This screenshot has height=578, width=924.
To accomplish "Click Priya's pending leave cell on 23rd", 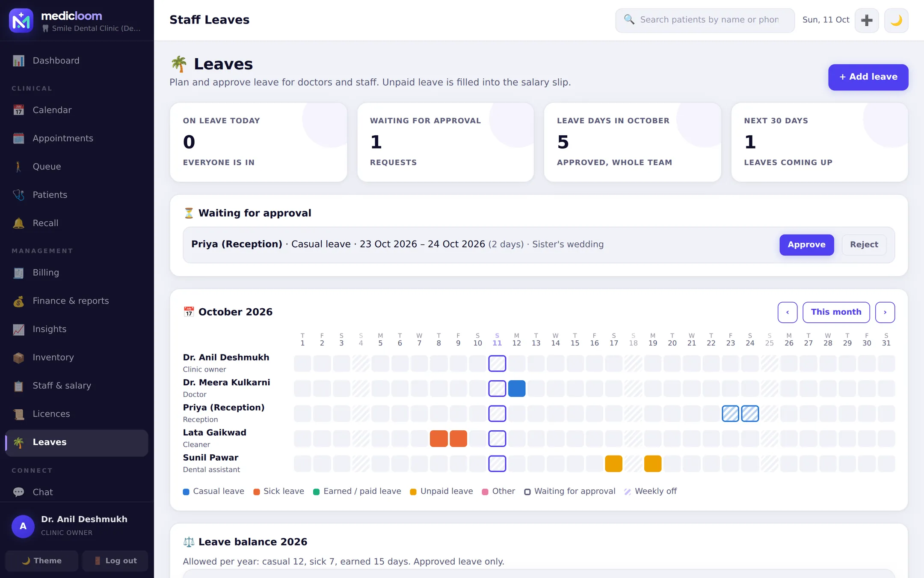I will [x=730, y=414].
